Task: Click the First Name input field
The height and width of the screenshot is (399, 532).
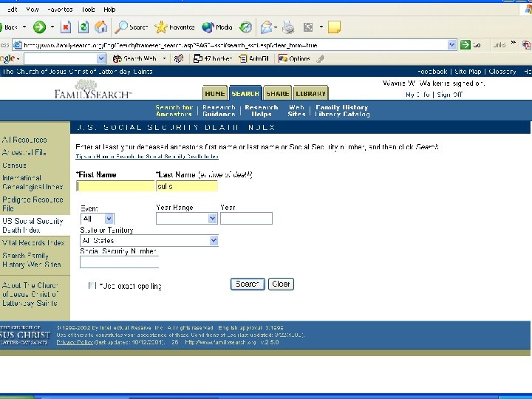Action: click(115, 186)
